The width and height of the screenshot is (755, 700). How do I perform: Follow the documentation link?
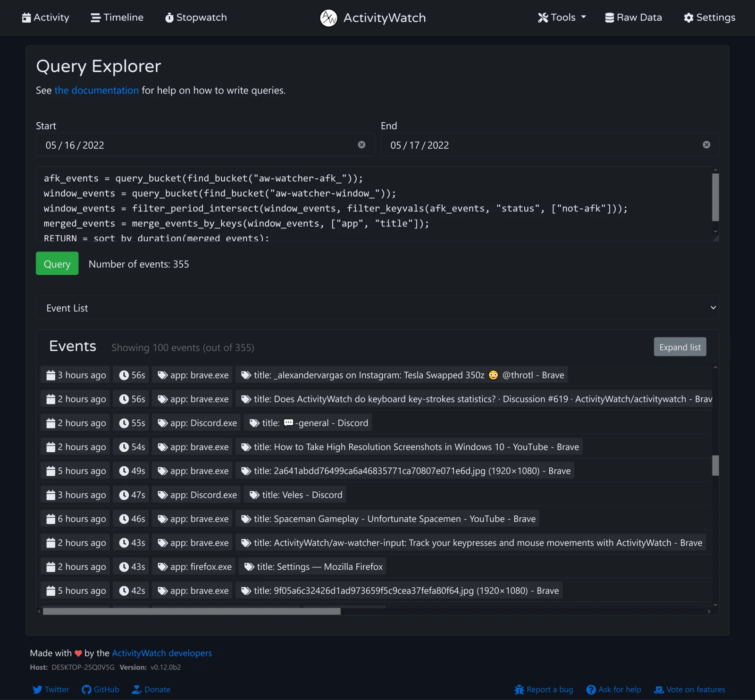click(96, 90)
